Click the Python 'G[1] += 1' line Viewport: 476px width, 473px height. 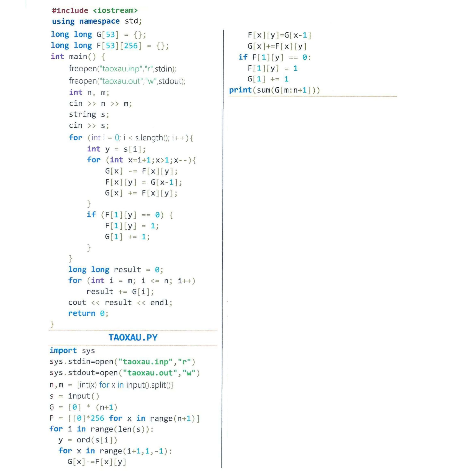[268, 79]
